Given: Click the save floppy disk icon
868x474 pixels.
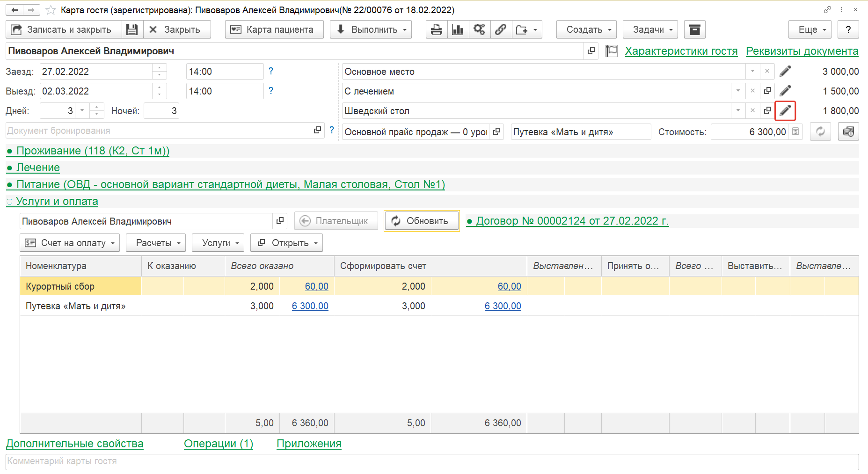Looking at the screenshot, I should pyautogui.click(x=132, y=29).
